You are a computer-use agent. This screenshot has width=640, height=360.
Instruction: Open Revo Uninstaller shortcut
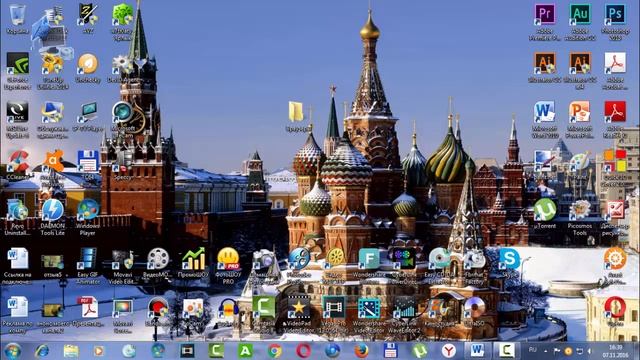[x=17, y=216]
